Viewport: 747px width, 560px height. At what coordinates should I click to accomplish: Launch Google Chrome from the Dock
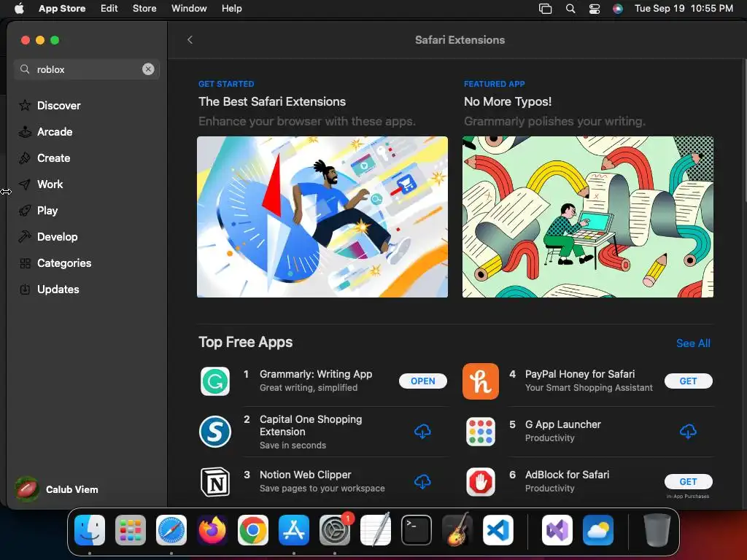coord(253,530)
